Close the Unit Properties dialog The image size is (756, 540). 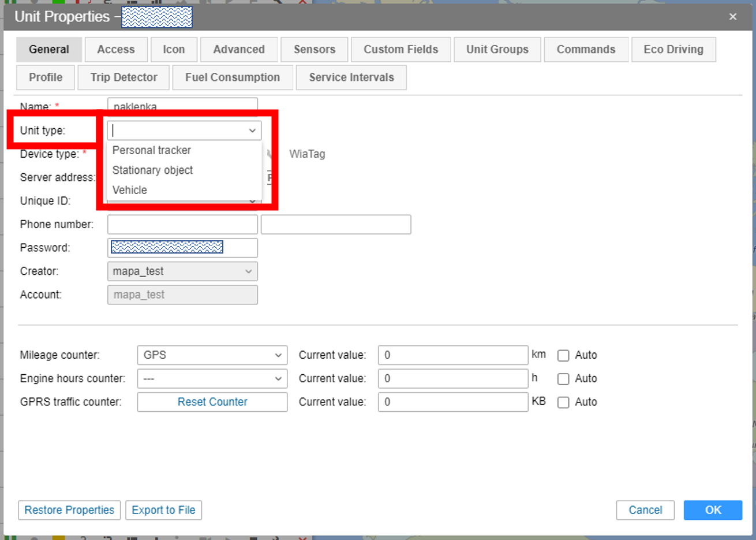[732, 17]
